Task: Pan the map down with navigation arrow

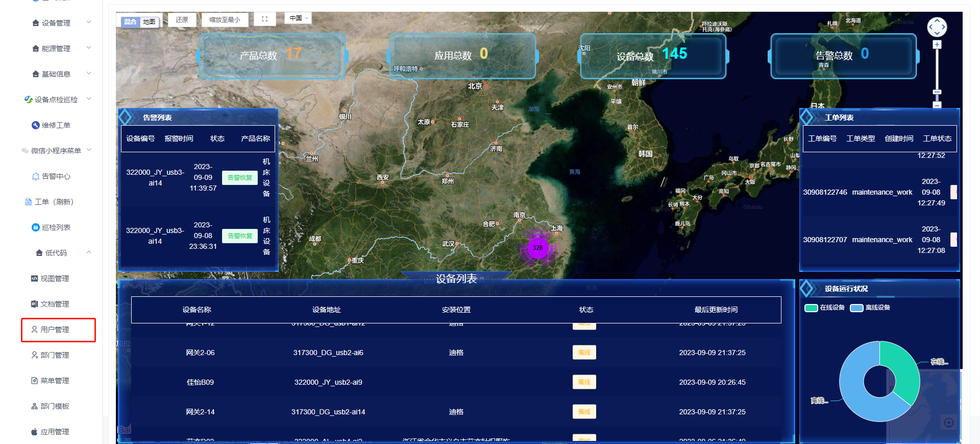Action: [937, 33]
